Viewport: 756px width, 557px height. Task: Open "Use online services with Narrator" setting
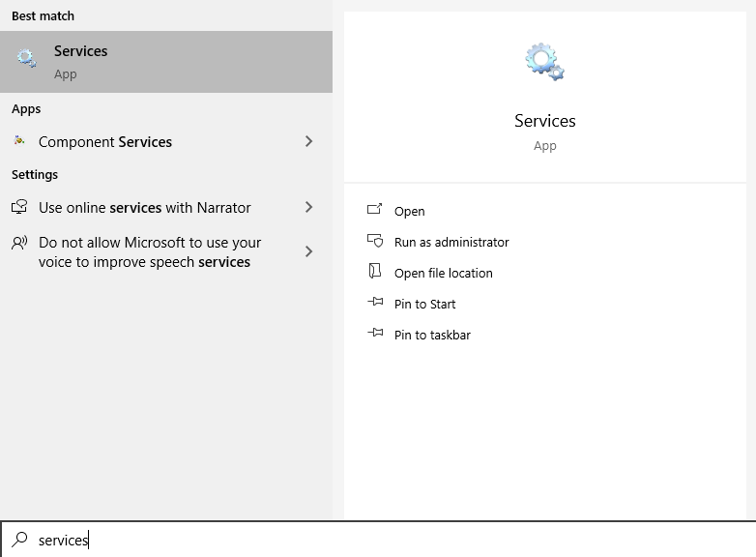pos(145,207)
